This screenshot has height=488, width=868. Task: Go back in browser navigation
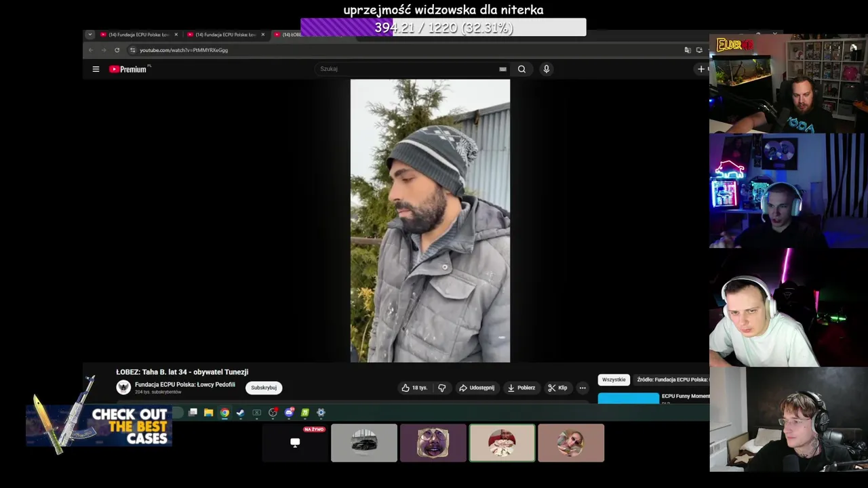(91, 50)
